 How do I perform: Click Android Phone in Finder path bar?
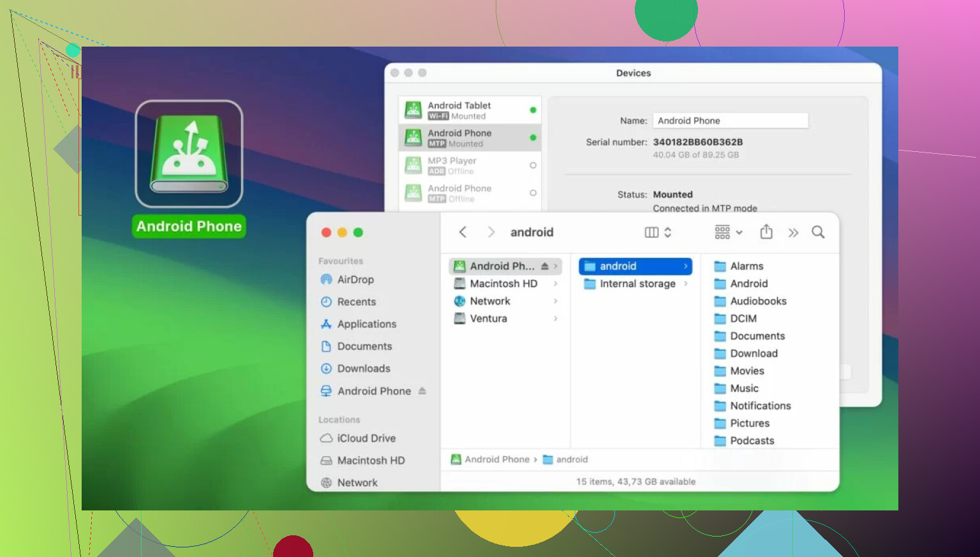490,459
